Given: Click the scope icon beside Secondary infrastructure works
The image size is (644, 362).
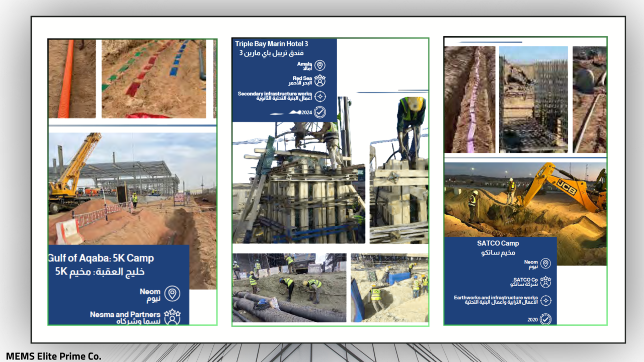Looking at the screenshot, I should tap(319, 96).
